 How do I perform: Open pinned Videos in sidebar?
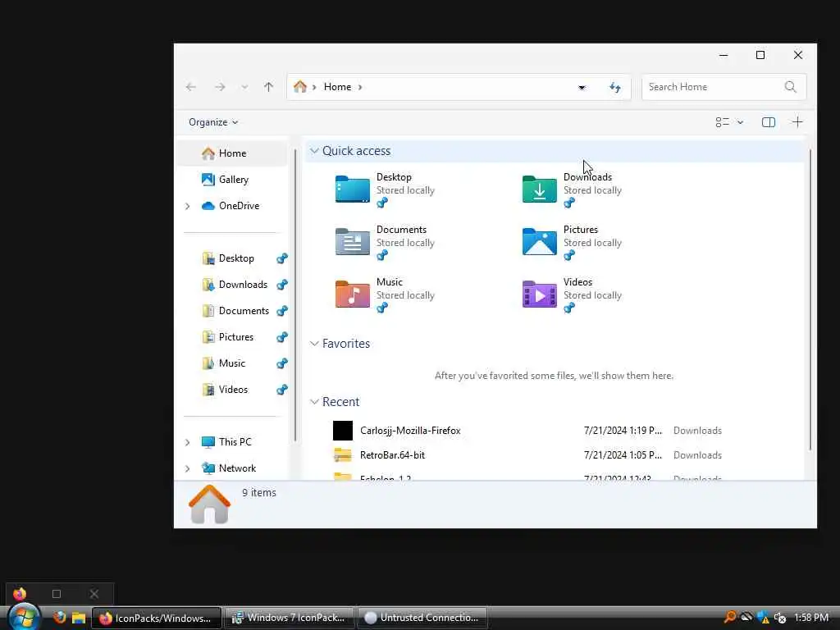[233, 390]
